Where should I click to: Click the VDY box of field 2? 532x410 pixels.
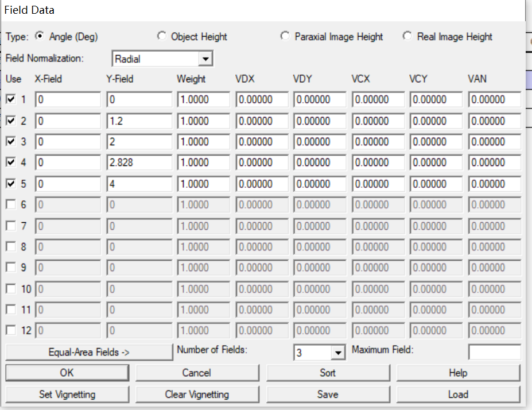pyautogui.click(x=320, y=121)
